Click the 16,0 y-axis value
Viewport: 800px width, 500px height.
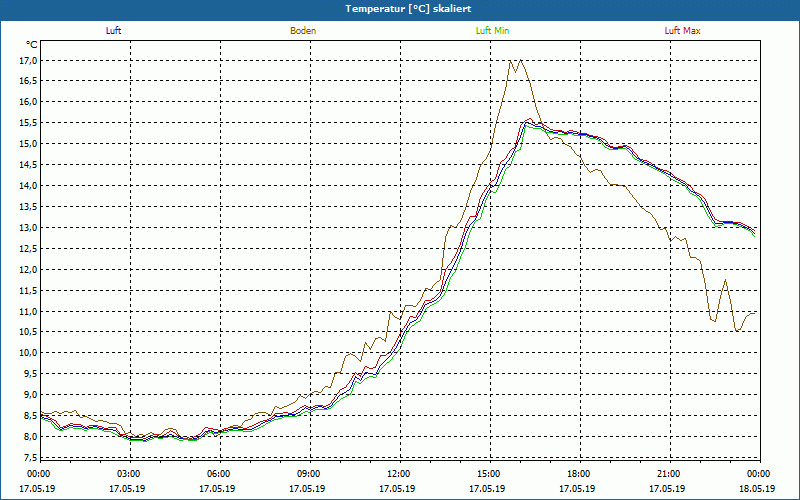[x=29, y=102]
